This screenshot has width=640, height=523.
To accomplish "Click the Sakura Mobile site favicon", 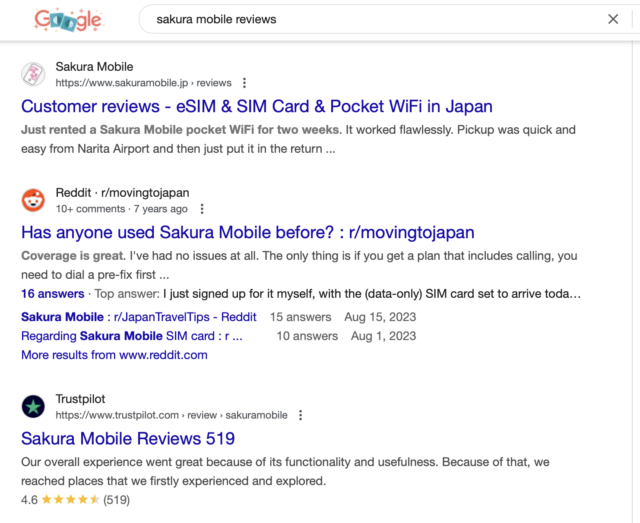I will [34, 75].
